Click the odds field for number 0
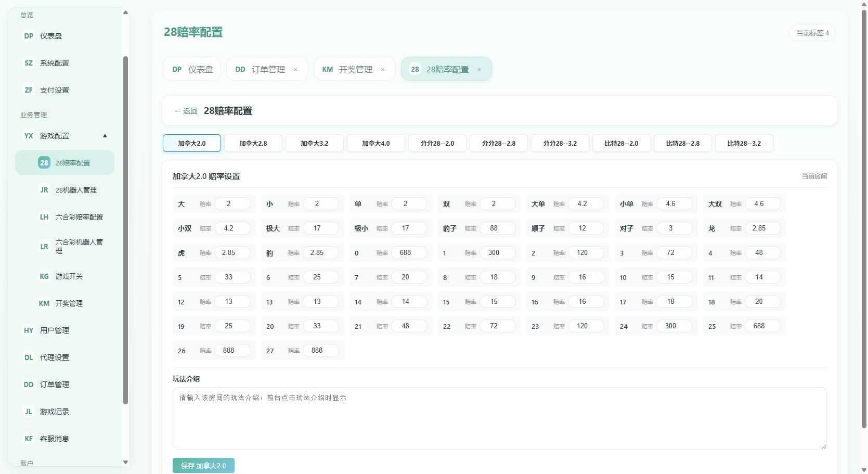 tap(409, 252)
